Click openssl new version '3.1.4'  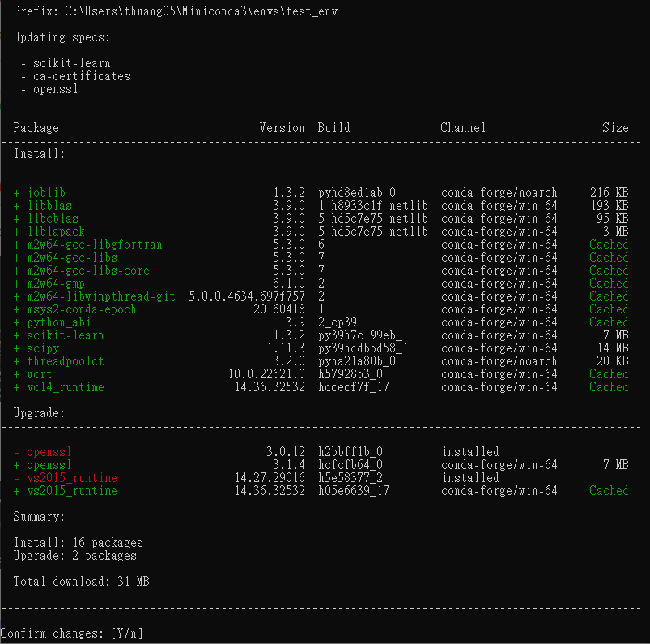(289, 465)
